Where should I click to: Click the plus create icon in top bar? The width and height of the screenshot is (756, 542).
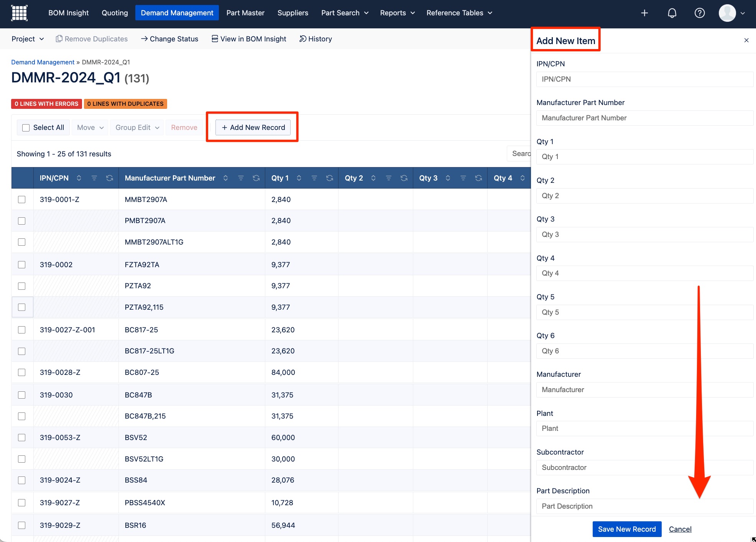644,13
